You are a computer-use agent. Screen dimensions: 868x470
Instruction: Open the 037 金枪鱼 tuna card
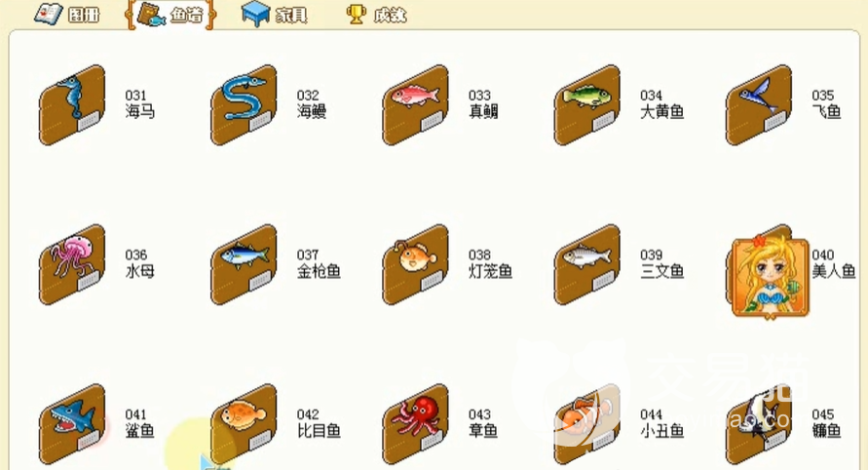pyautogui.click(x=244, y=265)
